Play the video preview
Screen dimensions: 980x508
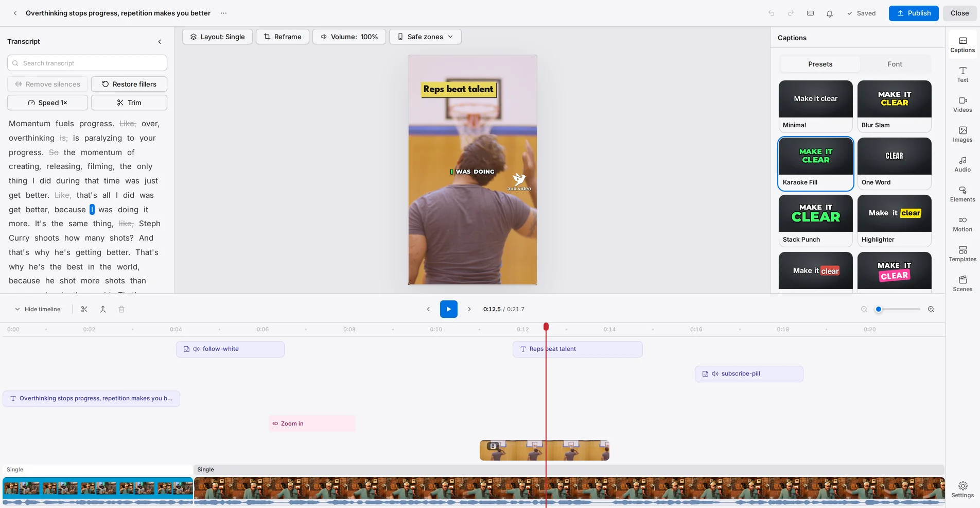click(449, 309)
